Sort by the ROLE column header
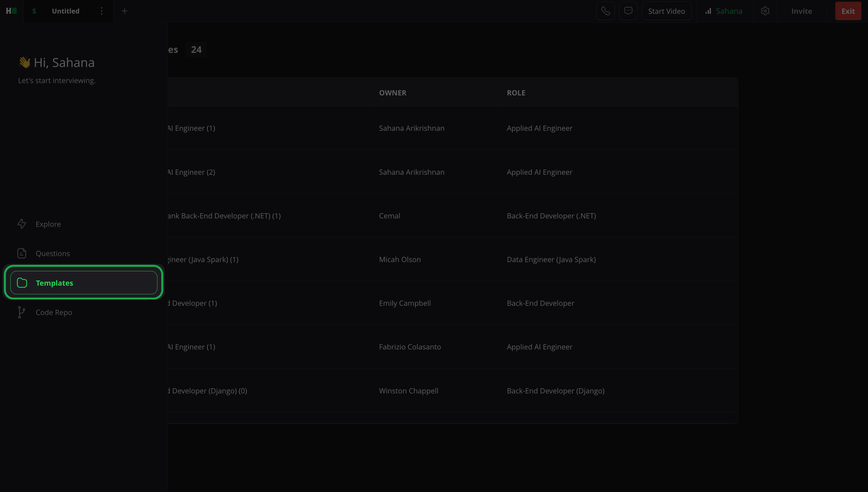The height and width of the screenshot is (492, 868). [x=516, y=93]
